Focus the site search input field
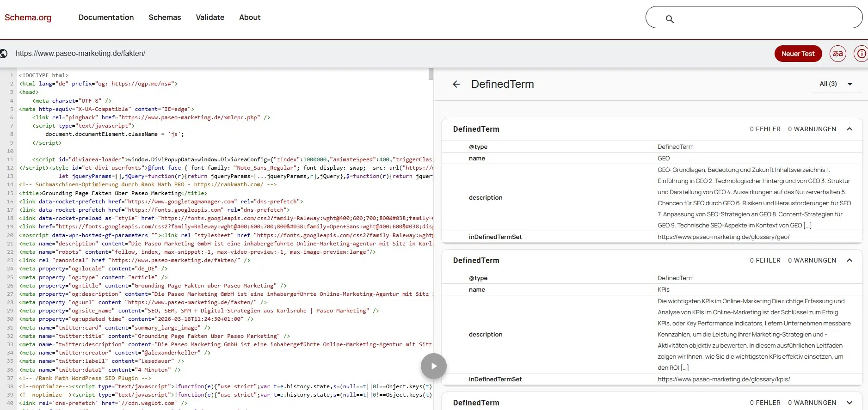The image size is (868, 410). (754, 17)
